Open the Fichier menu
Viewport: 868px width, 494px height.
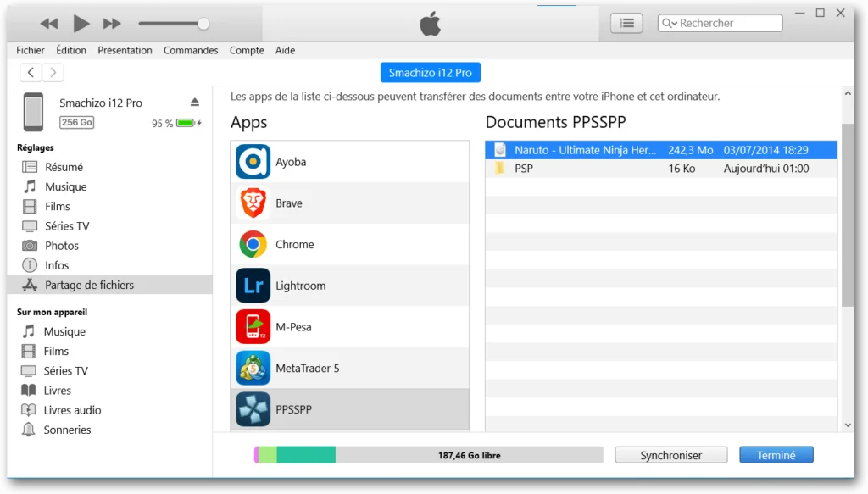pyautogui.click(x=31, y=50)
